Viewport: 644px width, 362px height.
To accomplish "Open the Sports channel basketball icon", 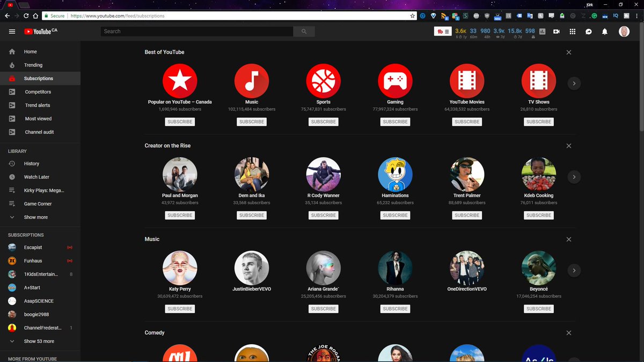I will (x=324, y=81).
